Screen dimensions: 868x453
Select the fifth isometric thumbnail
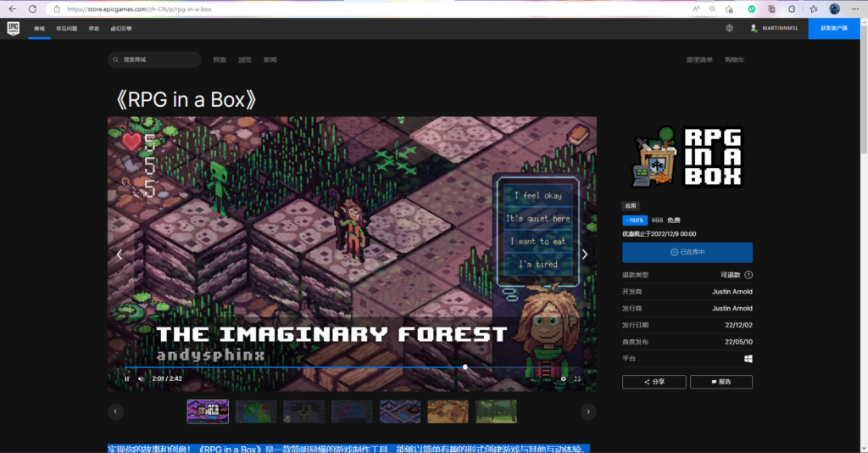tap(400, 411)
